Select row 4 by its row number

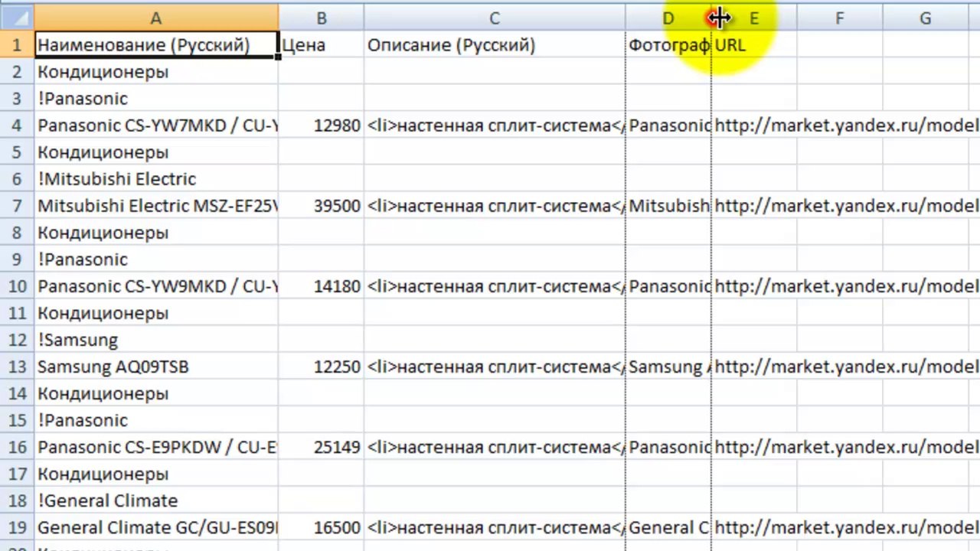[x=17, y=126]
